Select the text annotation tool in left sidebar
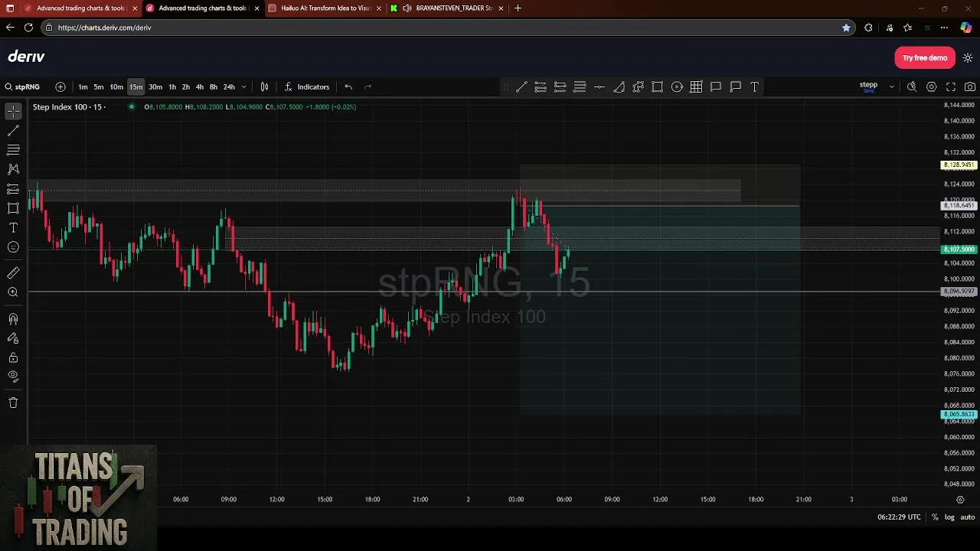 13,228
